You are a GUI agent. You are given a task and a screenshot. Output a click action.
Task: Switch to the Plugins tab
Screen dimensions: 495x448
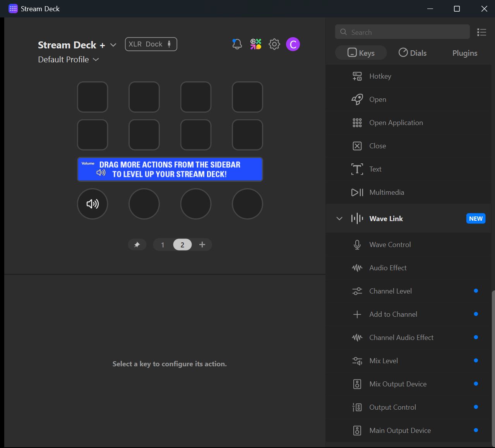coord(464,53)
